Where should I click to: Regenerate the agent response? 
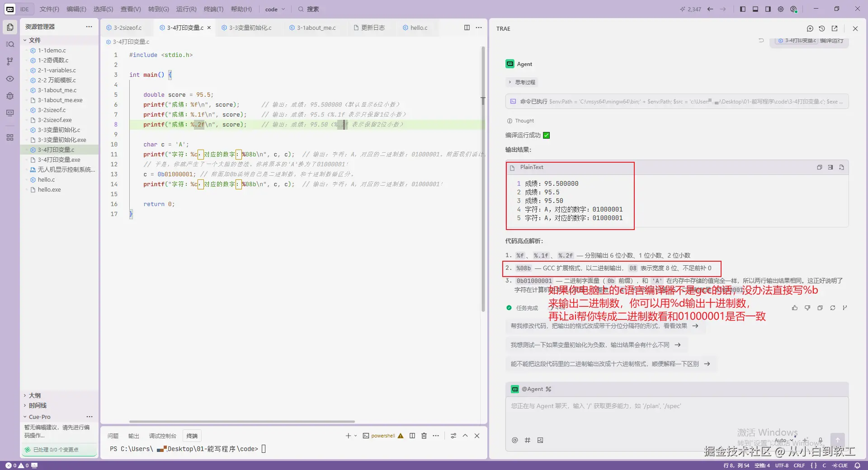[x=833, y=308]
